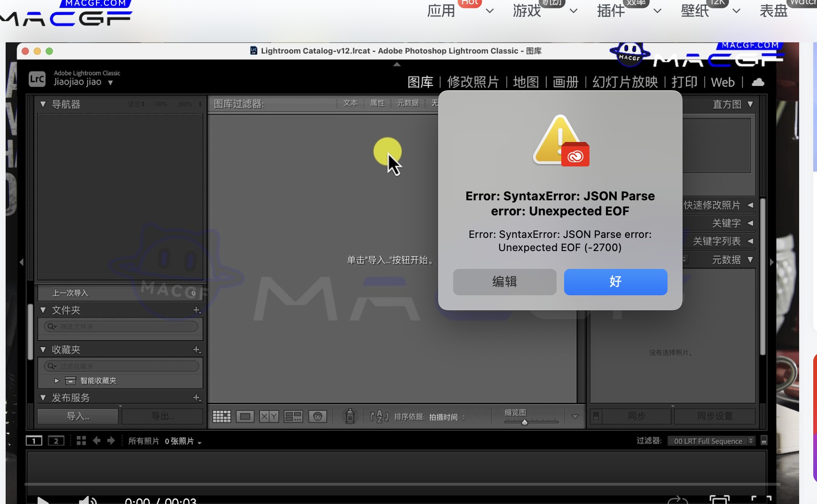
Task: Switch to the 修改照片 module
Action: (473, 82)
